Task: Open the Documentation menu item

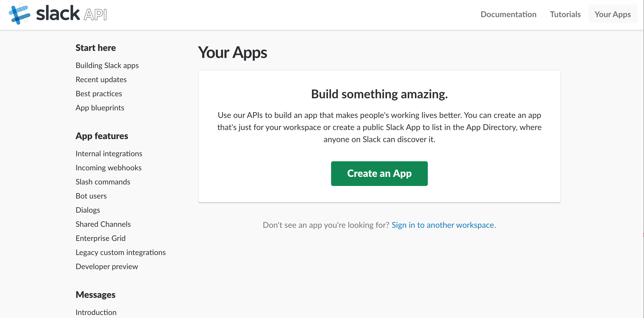Action: [x=508, y=14]
